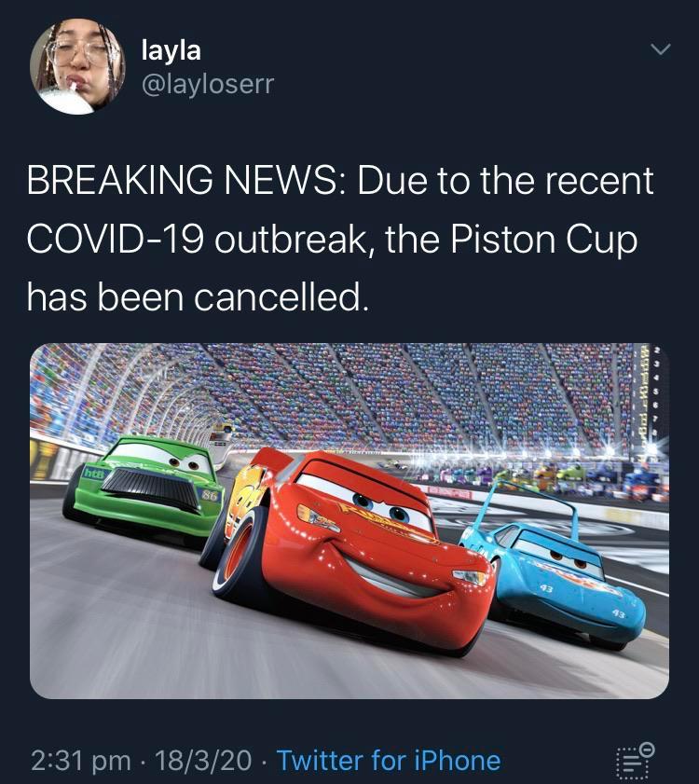Open the @layloserr handle

208,84
